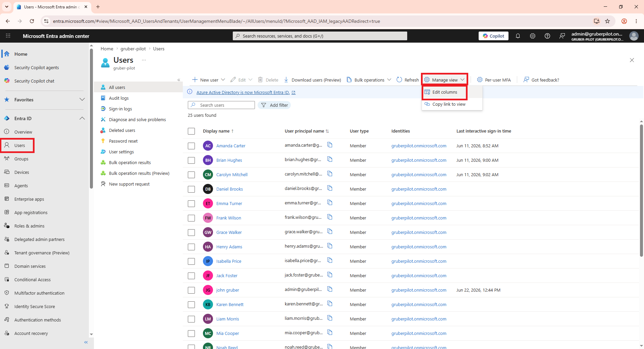Copy Liam Morris's user principal name
Image resolution: width=644 pixels, height=349 pixels.
point(330,318)
